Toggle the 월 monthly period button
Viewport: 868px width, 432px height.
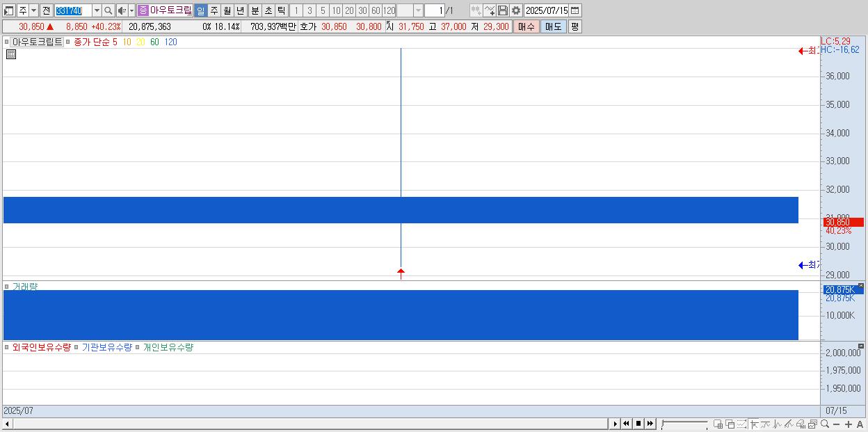[227, 10]
